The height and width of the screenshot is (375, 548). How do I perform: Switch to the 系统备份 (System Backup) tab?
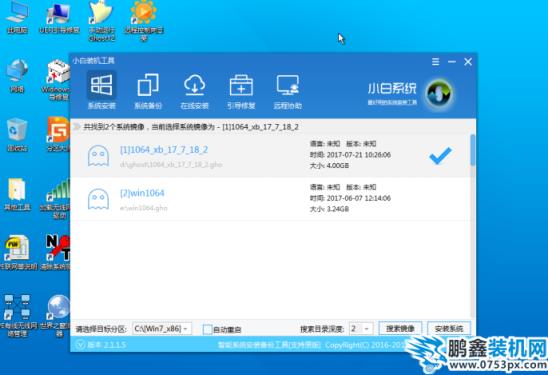click(148, 91)
